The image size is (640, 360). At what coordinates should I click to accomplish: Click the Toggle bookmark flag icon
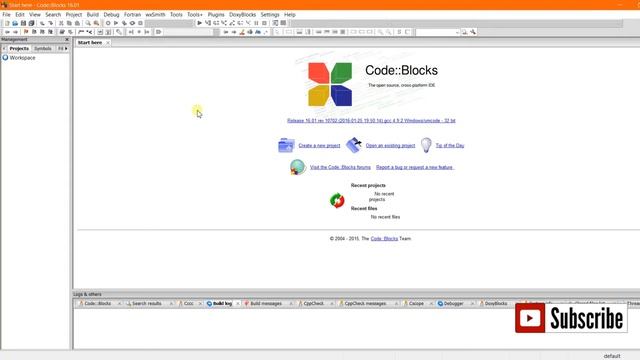pyautogui.click(x=26, y=32)
